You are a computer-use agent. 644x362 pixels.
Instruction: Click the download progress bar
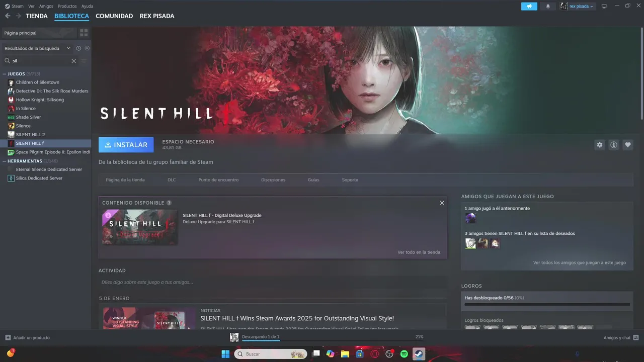point(332,340)
